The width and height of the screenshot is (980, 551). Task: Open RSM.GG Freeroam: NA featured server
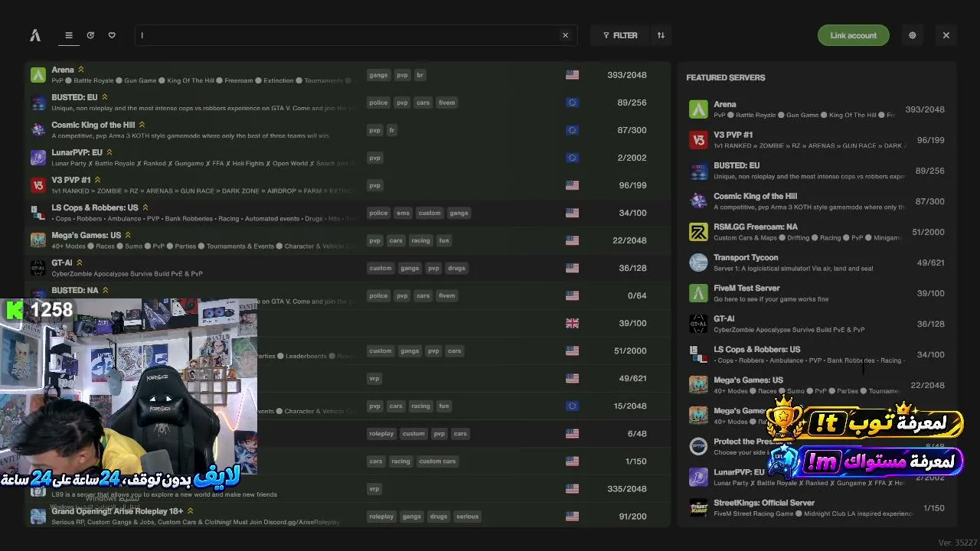pos(756,227)
